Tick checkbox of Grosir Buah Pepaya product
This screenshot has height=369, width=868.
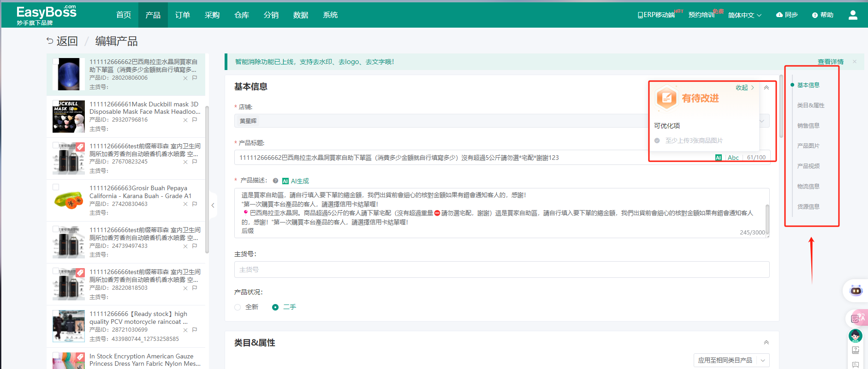point(56,187)
